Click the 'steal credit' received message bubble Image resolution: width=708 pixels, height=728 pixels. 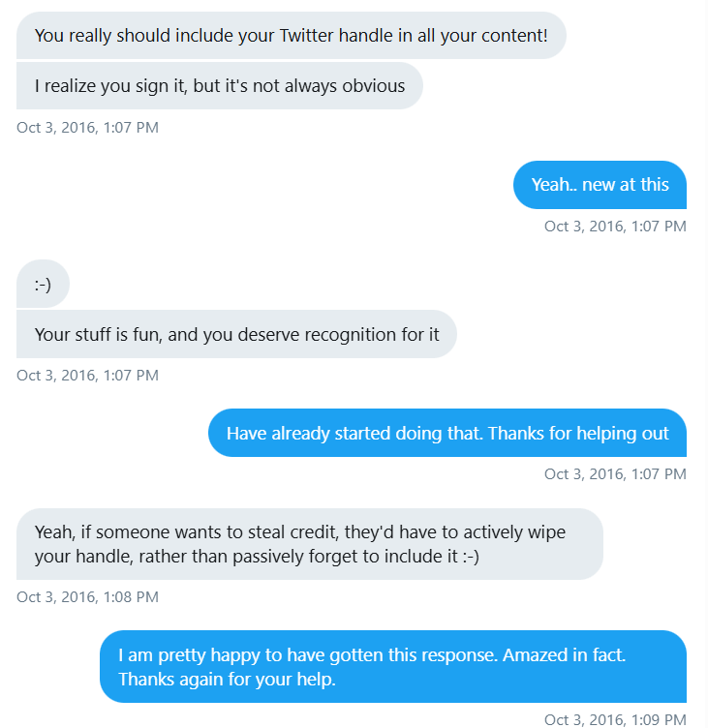coord(309,544)
